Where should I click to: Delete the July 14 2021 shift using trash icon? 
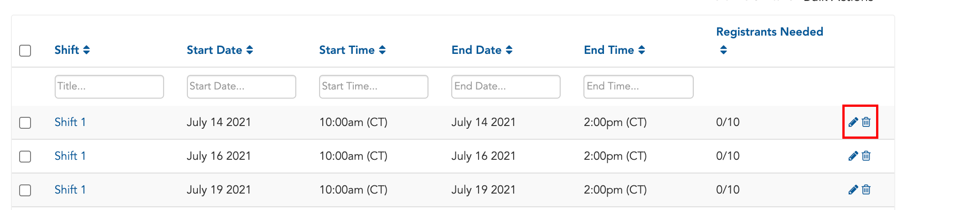866,122
